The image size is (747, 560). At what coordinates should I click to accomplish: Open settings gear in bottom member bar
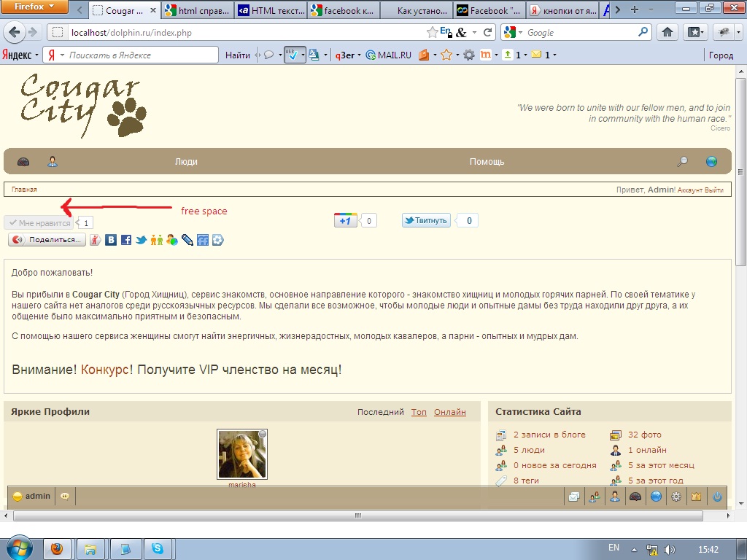[676, 497]
